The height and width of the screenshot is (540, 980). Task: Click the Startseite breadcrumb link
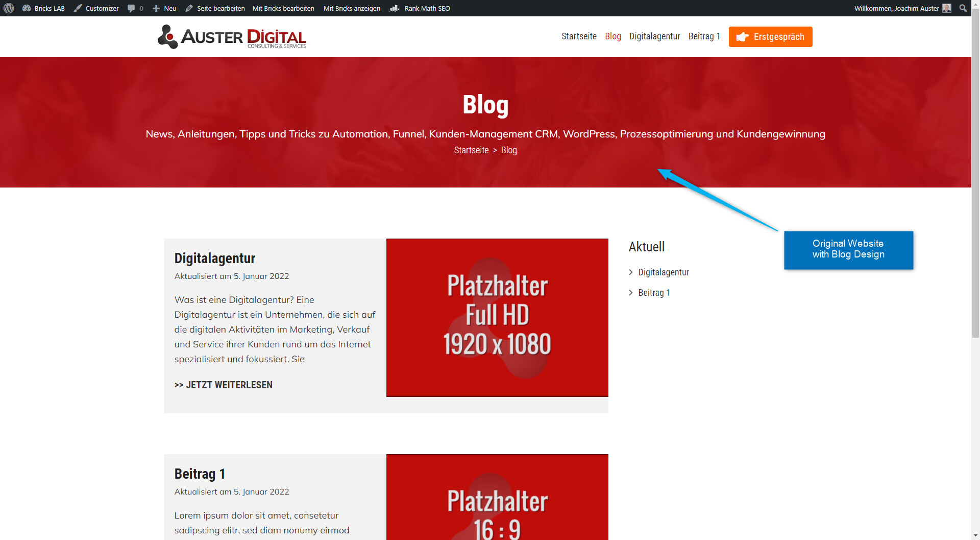click(471, 150)
